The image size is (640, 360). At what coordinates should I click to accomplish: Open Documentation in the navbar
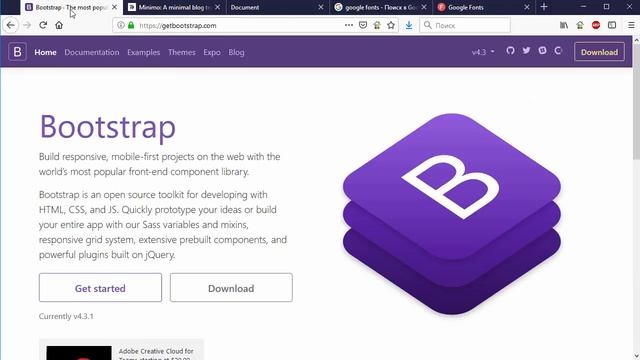coord(92,52)
